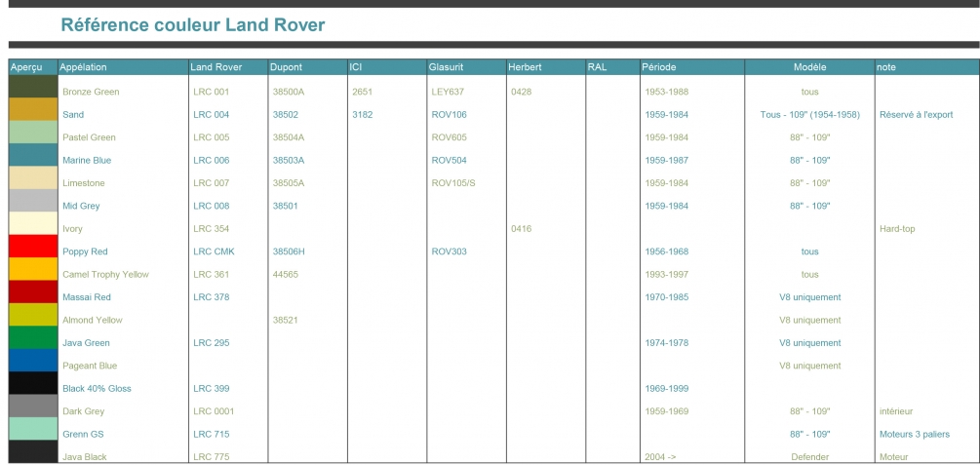Click the Pageant Blue name cell

(90, 366)
